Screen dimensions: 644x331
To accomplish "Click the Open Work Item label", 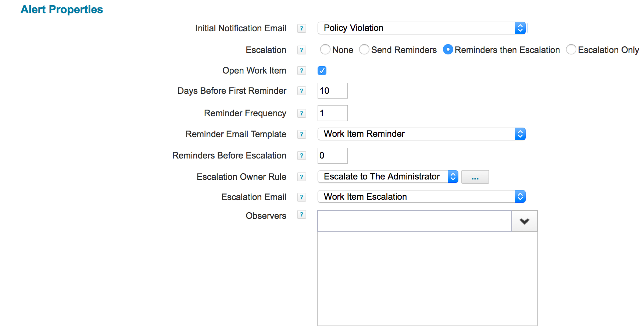I will click(x=254, y=71).
